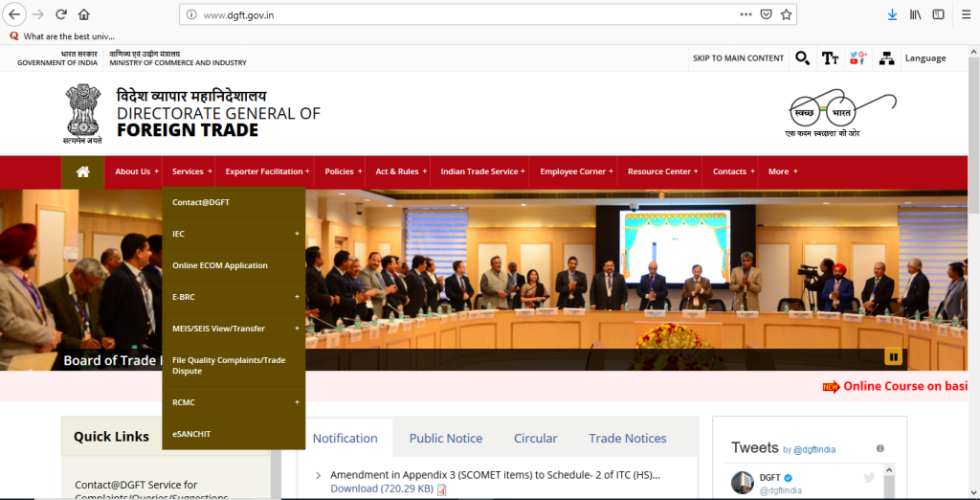Open the site search magnifier icon

pos(803,58)
